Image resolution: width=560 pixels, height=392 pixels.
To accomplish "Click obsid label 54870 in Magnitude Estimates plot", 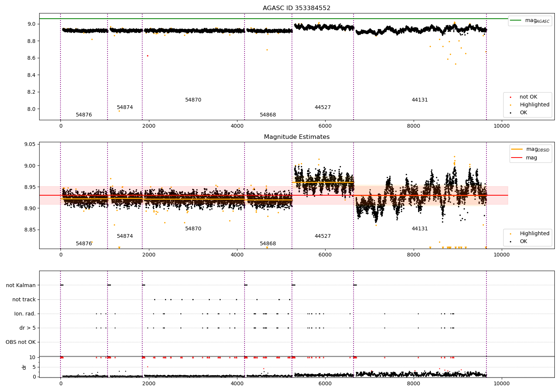I will [x=193, y=228].
